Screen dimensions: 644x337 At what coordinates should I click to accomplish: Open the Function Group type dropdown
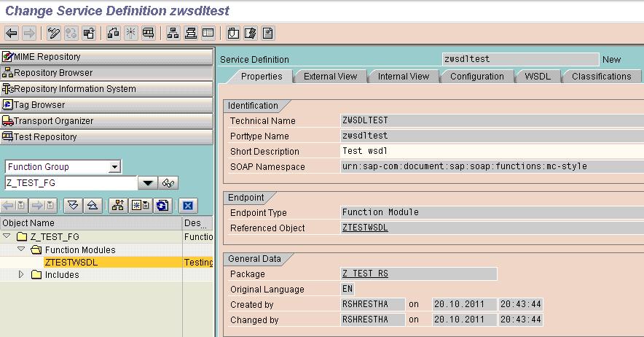[114, 167]
